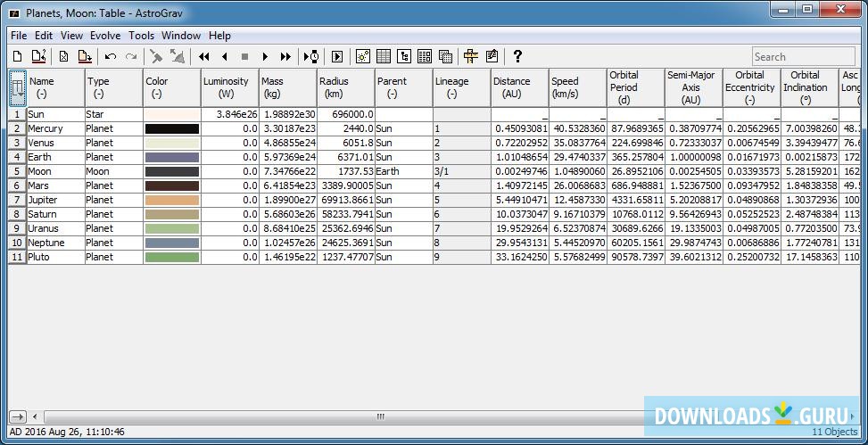Open the structure tree window icon
This screenshot has height=445, width=868.
pos(404,56)
